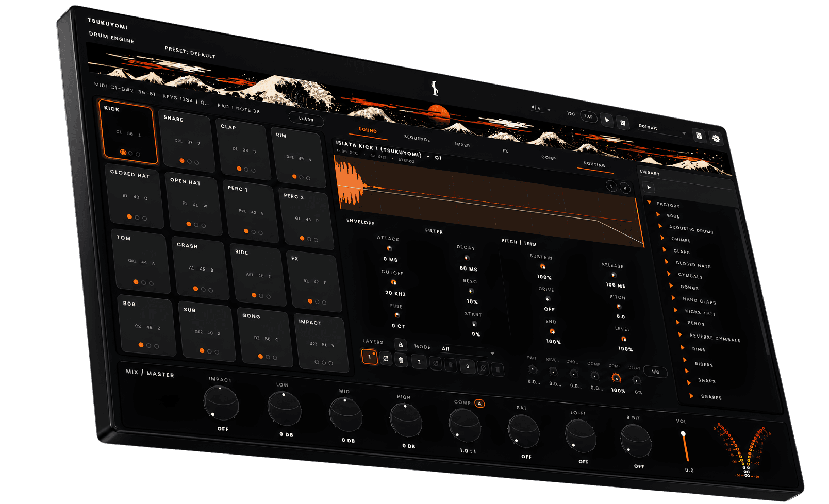The width and height of the screenshot is (829, 504).
Task: Switch to the Routing tab
Action: click(x=594, y=164)
